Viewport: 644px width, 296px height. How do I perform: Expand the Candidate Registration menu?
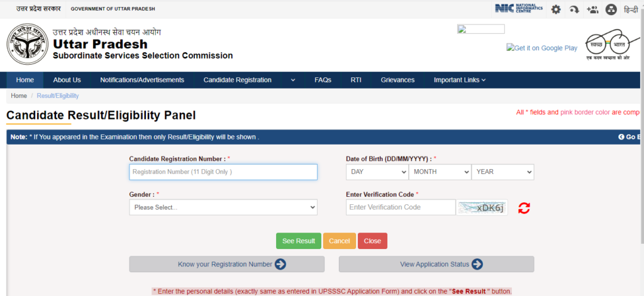pyautogui.click(x=292, y=80)
